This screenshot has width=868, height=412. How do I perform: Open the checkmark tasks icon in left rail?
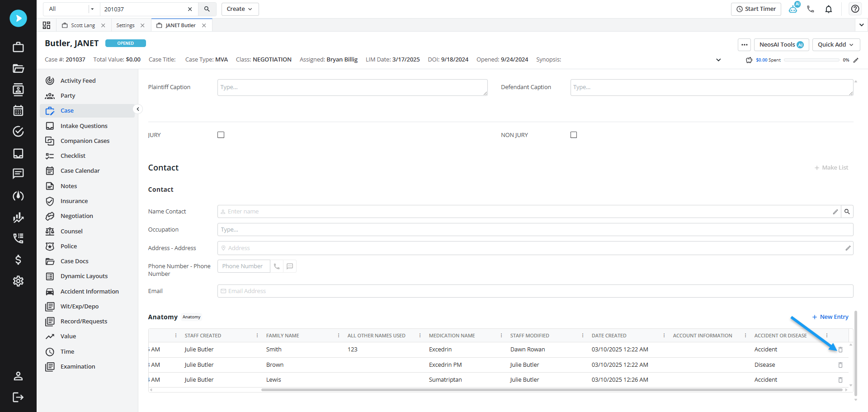[x=18, y=132]
